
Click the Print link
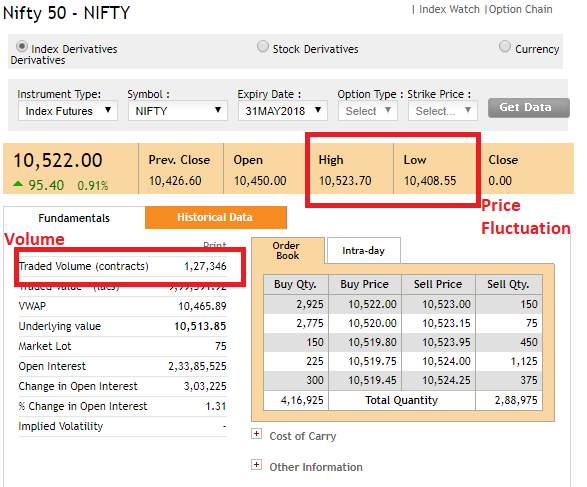tap(215, 244)
